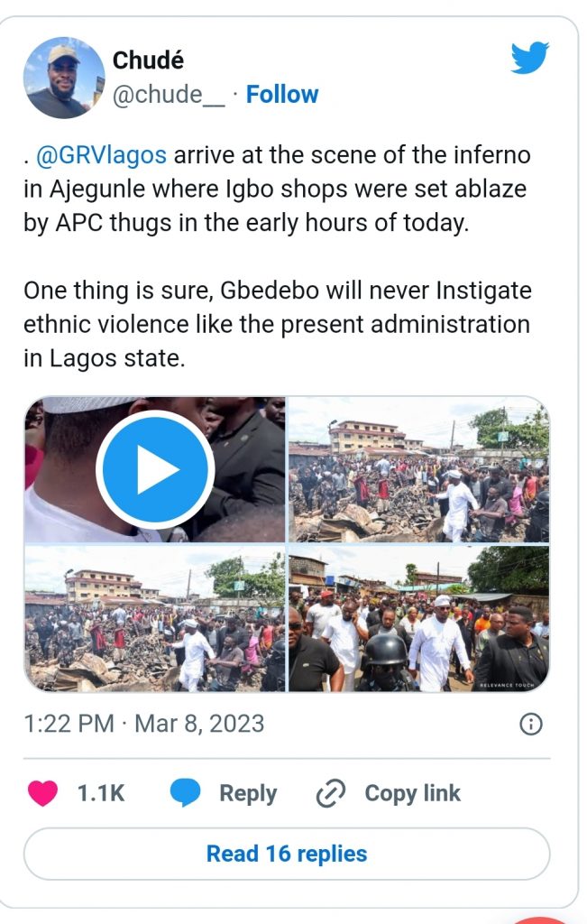Open the bottom-right photo with helmeted officer
The width and height of the screenshot is (587, 924).
(418, 618)
